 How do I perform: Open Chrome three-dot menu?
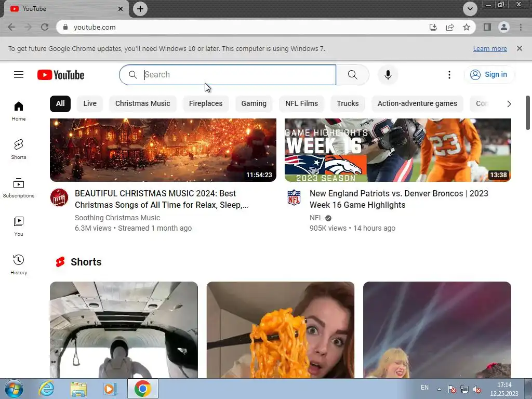pyautogui.click(x=521, y=27)
